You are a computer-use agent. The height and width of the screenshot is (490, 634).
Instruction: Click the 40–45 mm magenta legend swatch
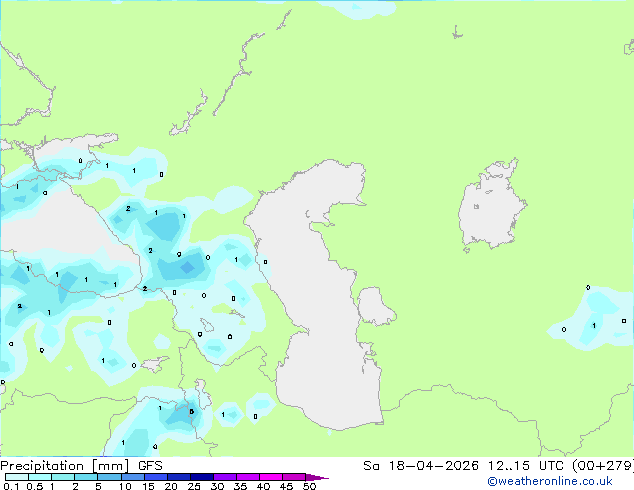pyautogui.click(x=271, y=477)
